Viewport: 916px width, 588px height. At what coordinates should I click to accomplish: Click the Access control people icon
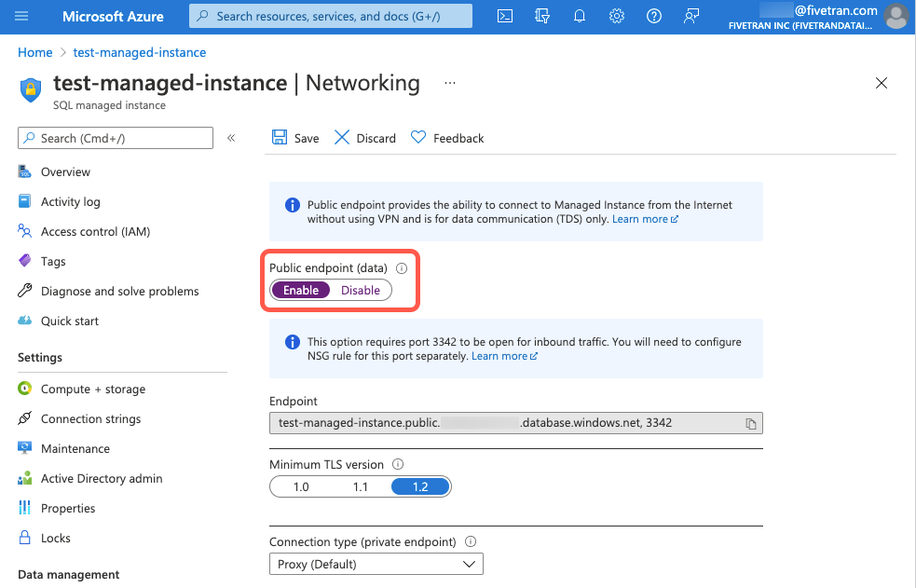tap(24, 231)
